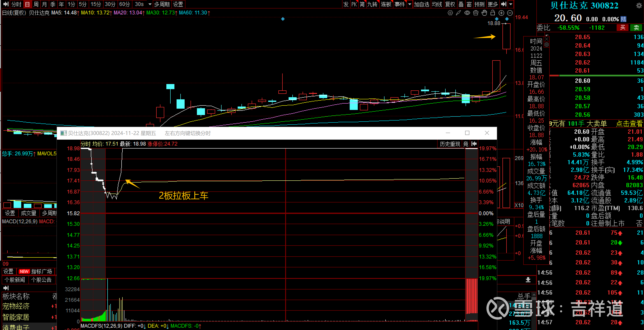The height and width of the screenshot is (330, 644).
Task: Click the 陆 stock connect badge
Action: (623, 19)
